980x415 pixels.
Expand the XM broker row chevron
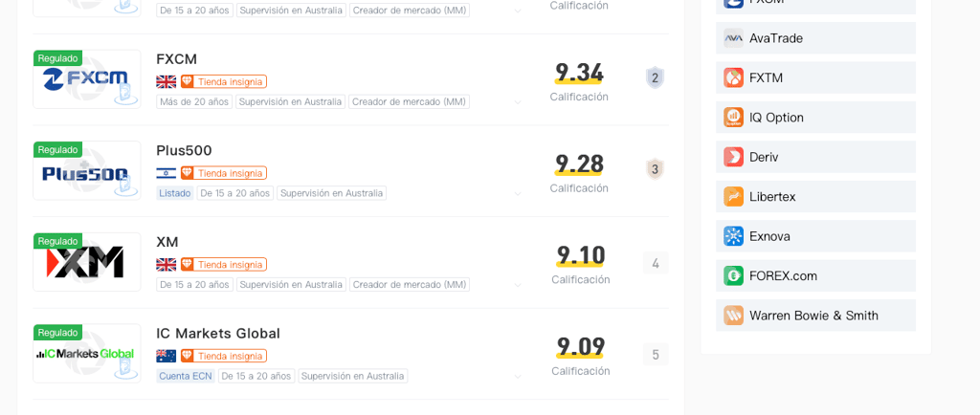pos(518,285)
